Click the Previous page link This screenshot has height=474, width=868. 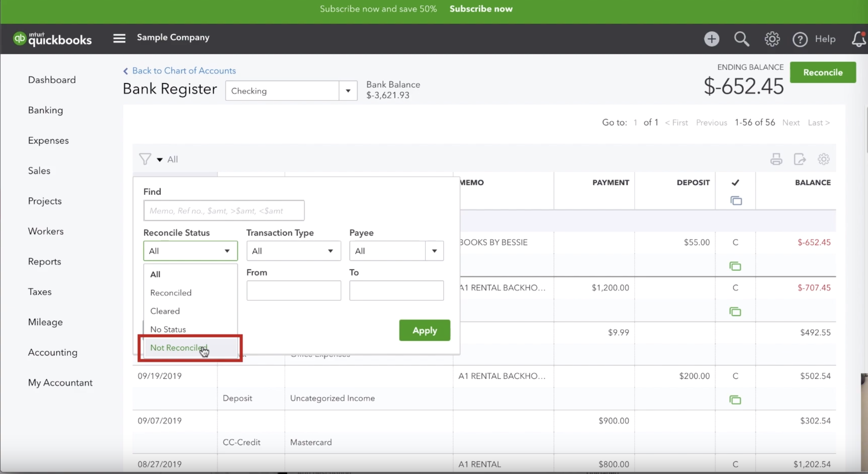pyautogui.click(x=712, y=123)
